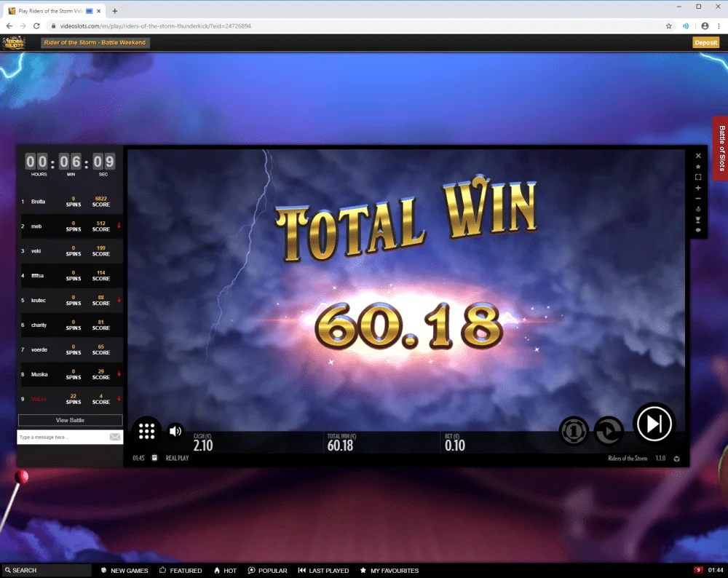Click the TOTAL WIN value in status bar
The height and width of the screenshot is (578, 728).
click(340, 446)
